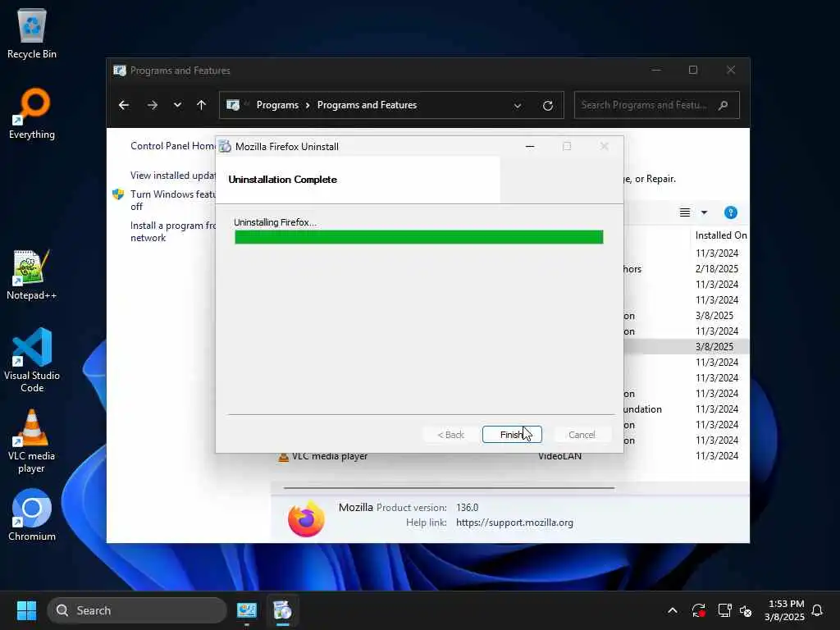Select the VLC media player desktop shortcut

[x=32, y=441]
